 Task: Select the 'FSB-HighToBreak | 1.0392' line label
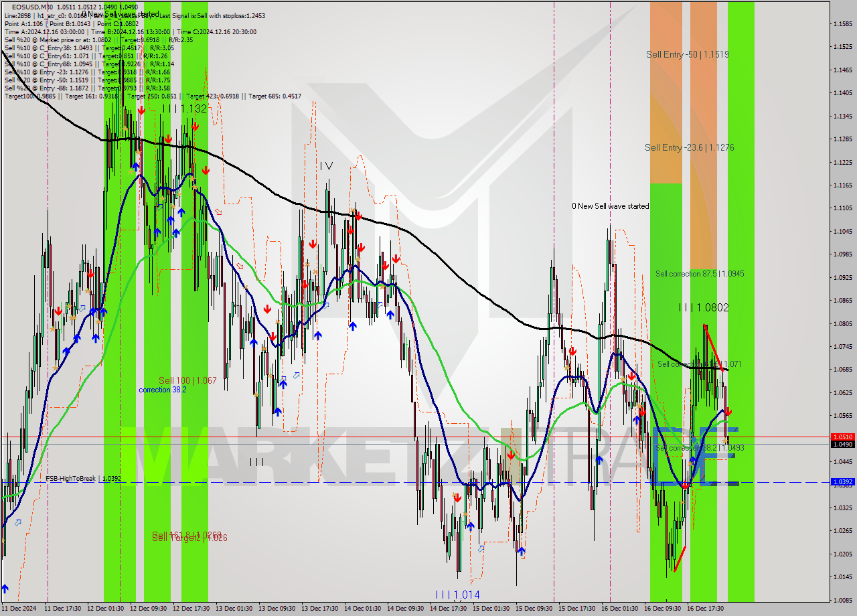(83, 479)
